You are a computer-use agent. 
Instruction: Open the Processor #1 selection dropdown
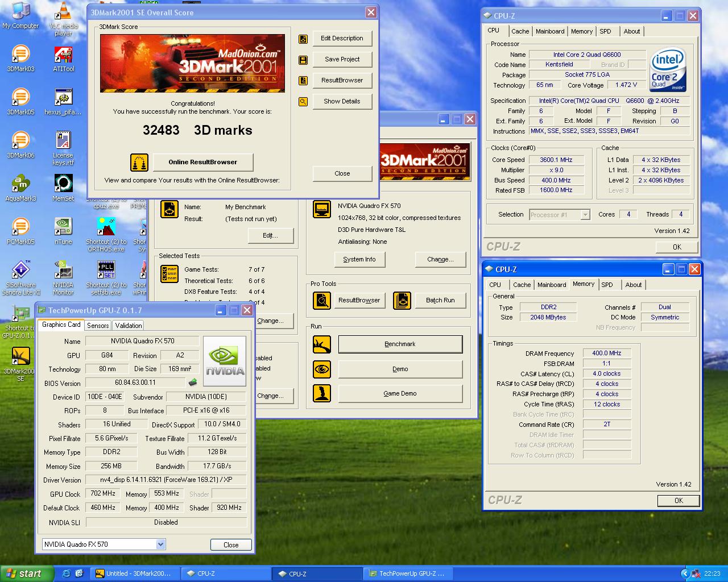pos(585,215)
